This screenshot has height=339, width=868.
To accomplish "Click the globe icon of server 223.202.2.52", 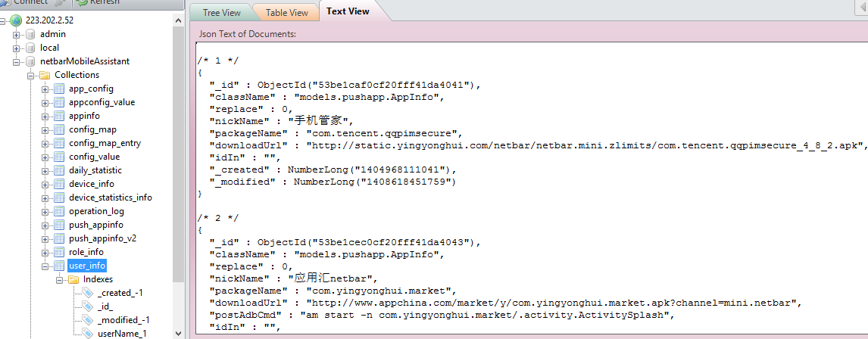I will tap(16, 20).
